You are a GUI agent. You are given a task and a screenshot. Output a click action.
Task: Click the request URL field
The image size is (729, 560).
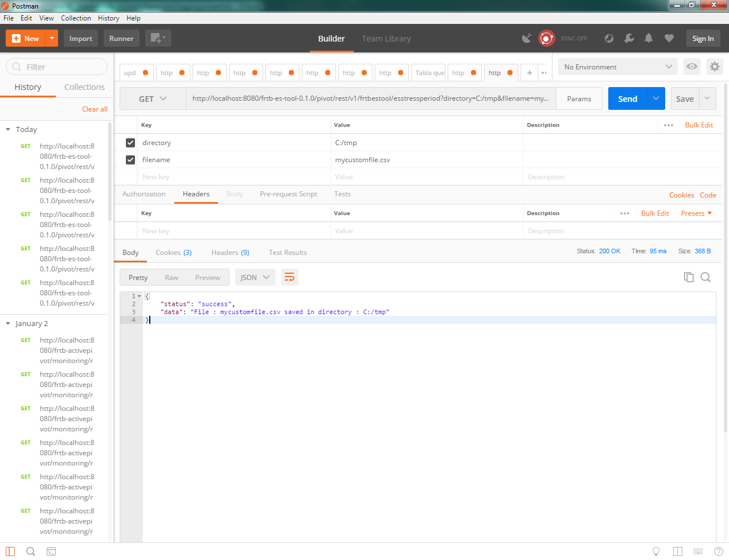tap(371, 98)
